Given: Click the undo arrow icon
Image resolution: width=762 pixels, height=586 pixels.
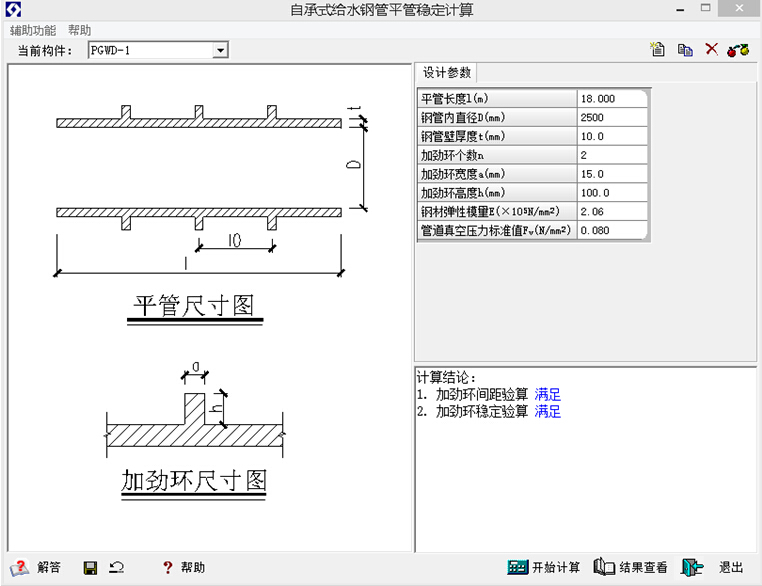Looking at the screenshot, I should [116, 567].
